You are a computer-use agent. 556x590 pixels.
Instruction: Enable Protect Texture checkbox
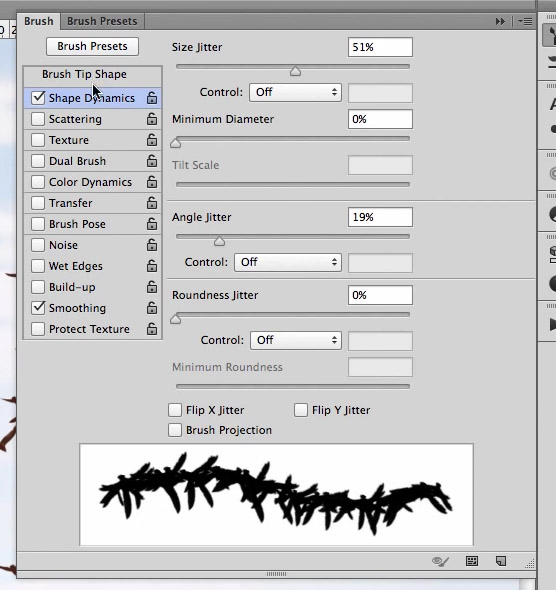[38, 329]
